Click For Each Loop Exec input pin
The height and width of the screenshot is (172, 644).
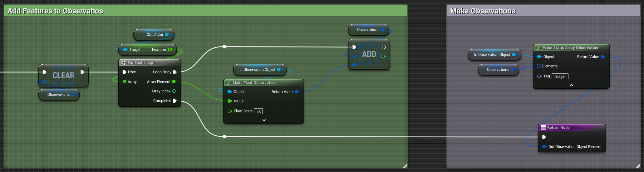pos(124,72)
